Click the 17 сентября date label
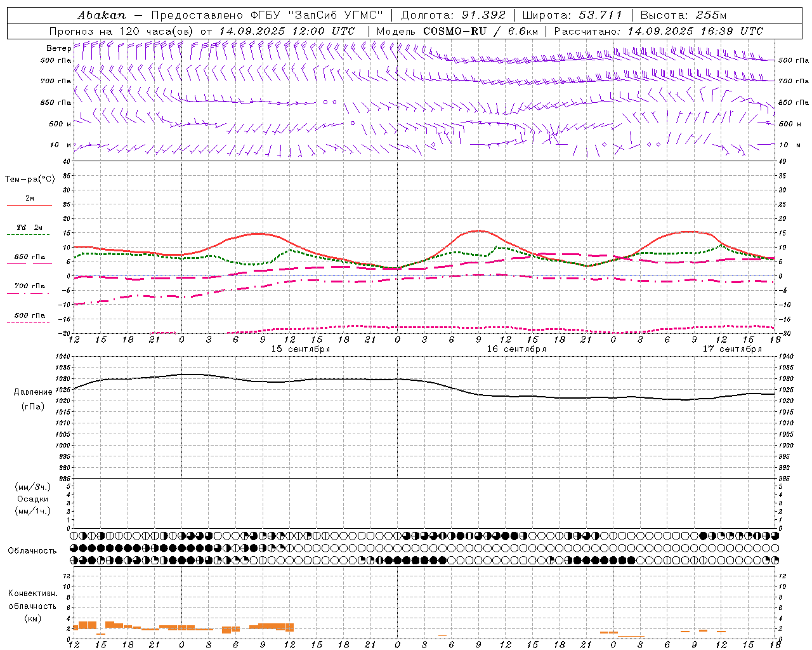This screenshot has width=812, height=650. (732, 349)
